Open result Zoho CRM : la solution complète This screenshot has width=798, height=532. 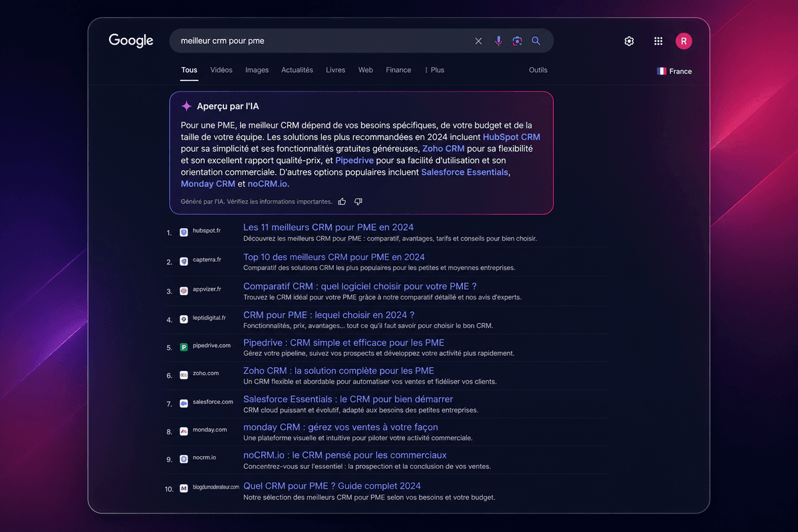coord(338,370)
